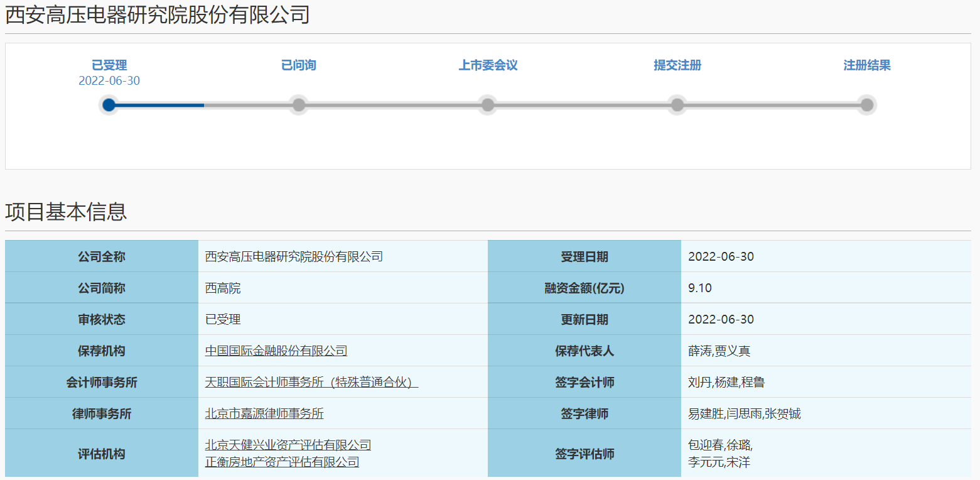The width and height of the screenshot is (980, 480).
Task: Click the 保荐机构 header cell
Action: point(102,351)
